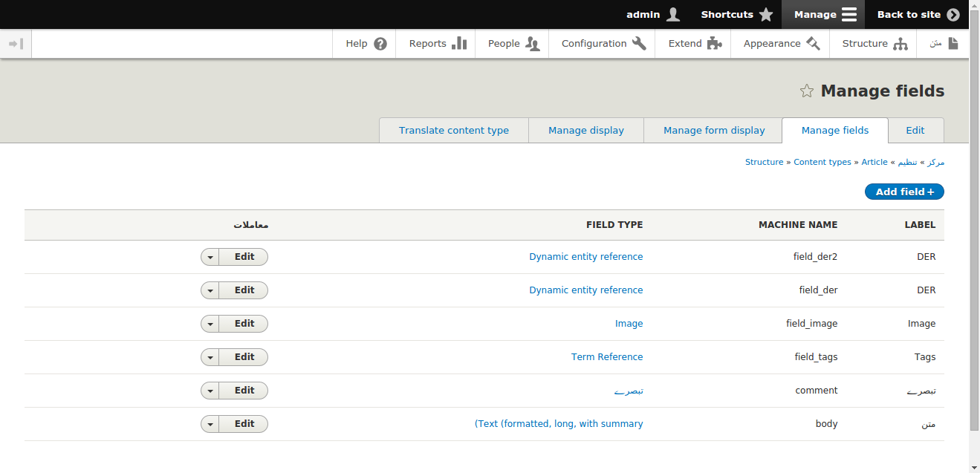Click the toolbar orientation arrow icon
Image resolution: width=980 pixels, height=473 pixels.
16,43
